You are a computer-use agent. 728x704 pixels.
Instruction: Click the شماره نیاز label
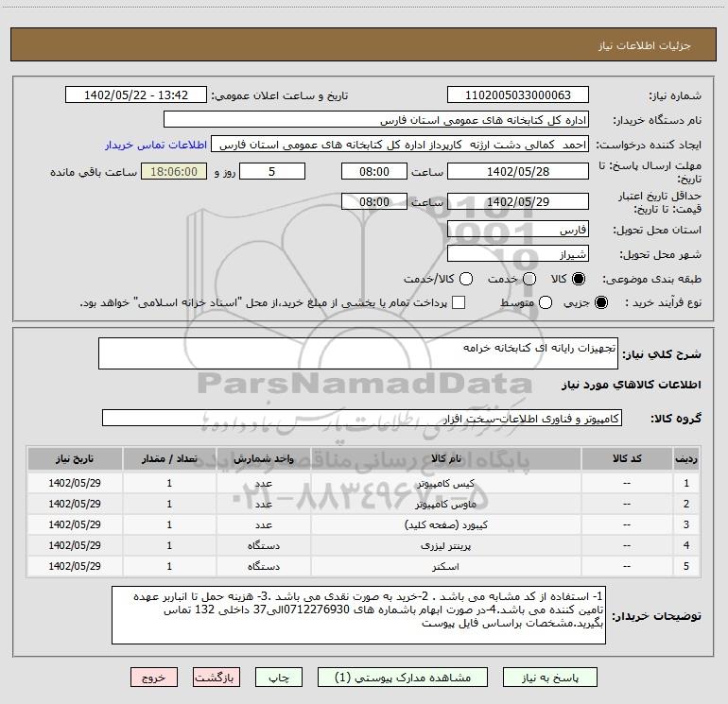675,96
